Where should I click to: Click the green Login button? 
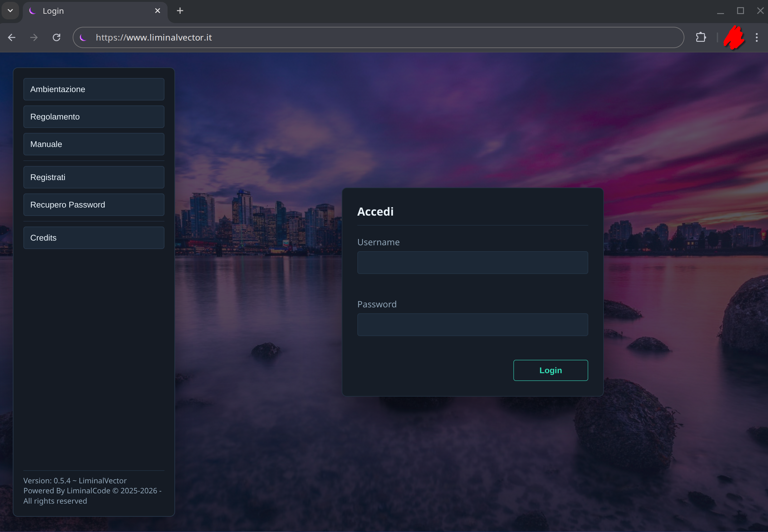550,370
